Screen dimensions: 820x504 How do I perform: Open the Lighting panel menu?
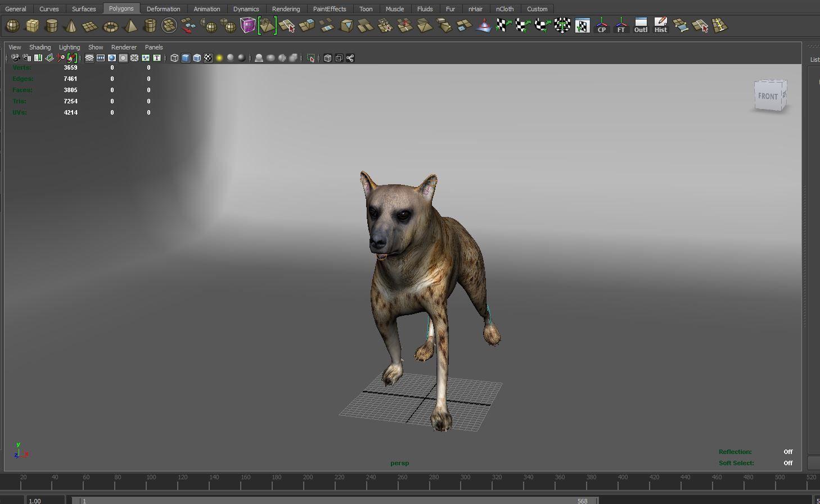tap(70, 47)
